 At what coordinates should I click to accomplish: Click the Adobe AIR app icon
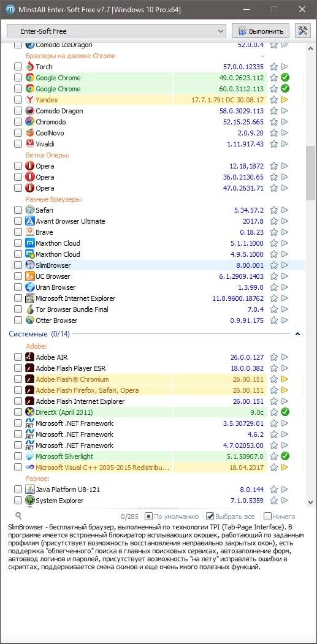coord(29,357)
